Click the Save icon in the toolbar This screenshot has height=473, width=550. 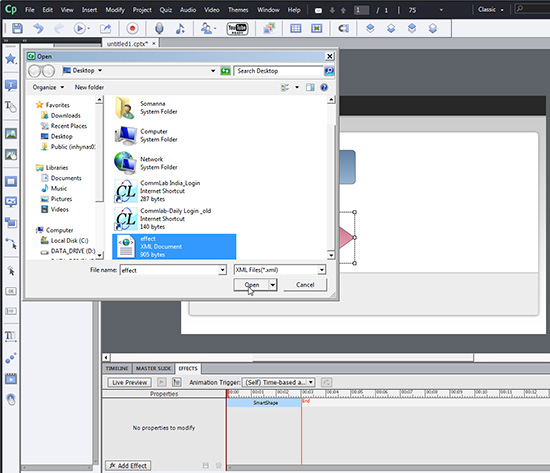(x=17, y=28)
